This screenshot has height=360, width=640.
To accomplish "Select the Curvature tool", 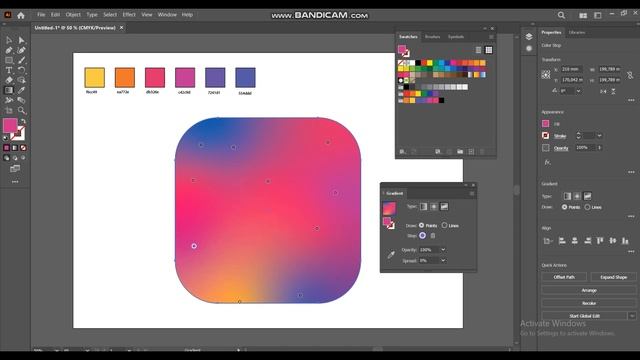I will tap(21, 50).
